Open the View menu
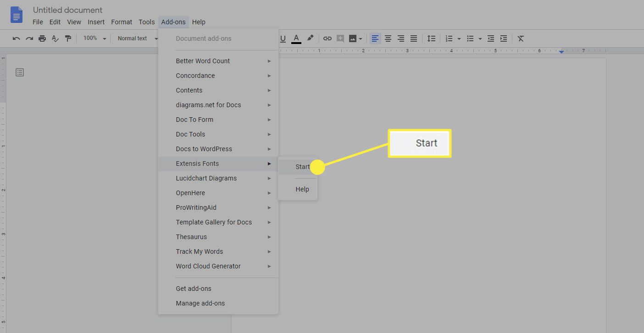The width and height of the screenshot is (644, 333). (74, 22)
